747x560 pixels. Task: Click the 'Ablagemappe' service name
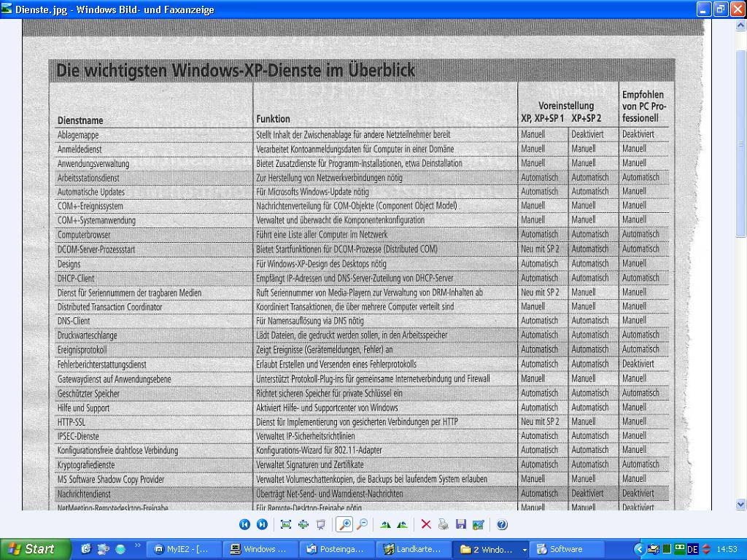coord(78,135)
